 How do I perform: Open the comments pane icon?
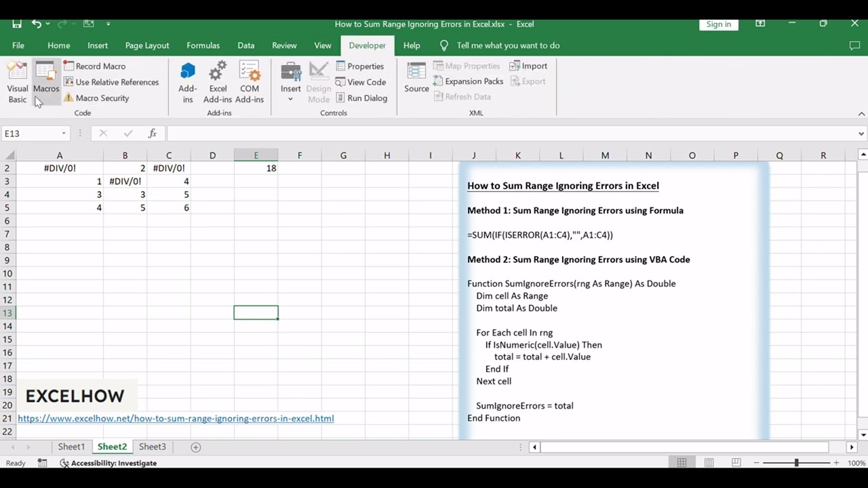point(854,45)
